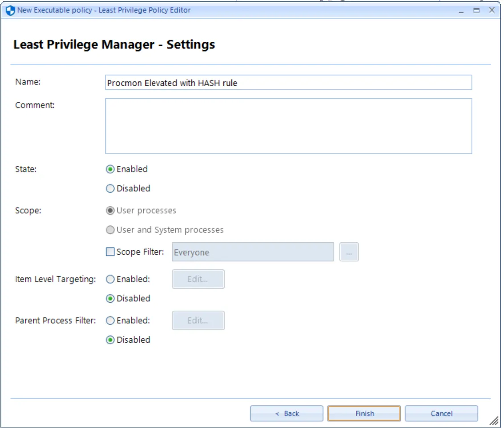Enable the Scope Filter checkbox
504x429 pixels.
110,252
